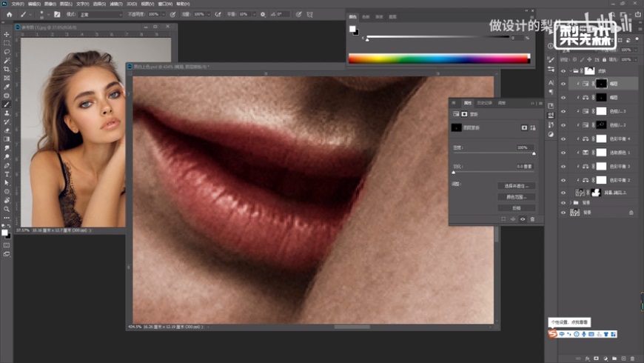Select the Crop tool
The width and height of the screenshot is (644, 363).
[7, 69]
